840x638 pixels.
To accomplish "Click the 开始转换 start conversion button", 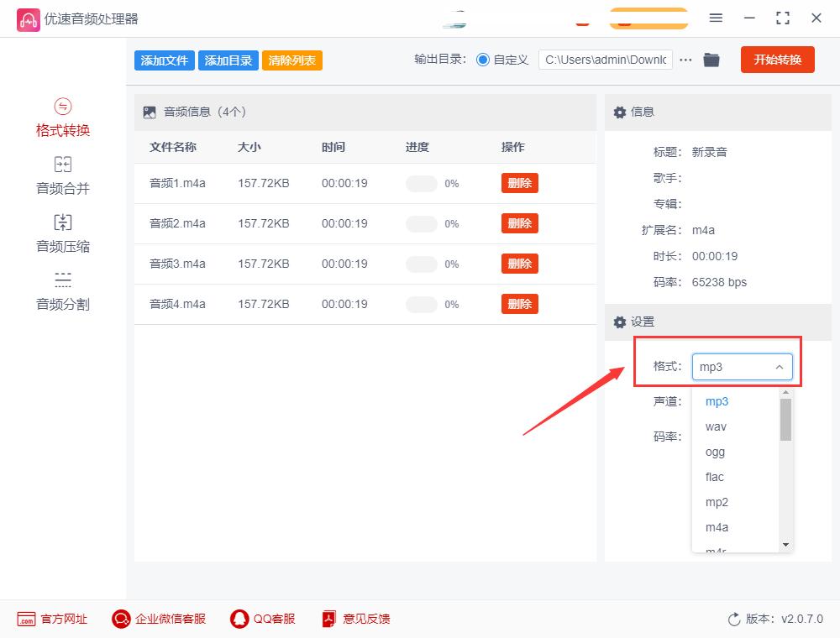I will (777, 60).
